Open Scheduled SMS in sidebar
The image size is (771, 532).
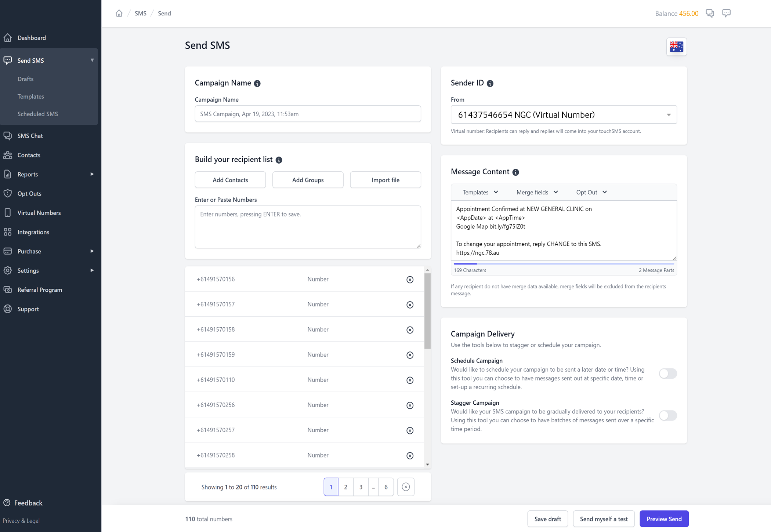pyautogui.click(x=37, y=114)
